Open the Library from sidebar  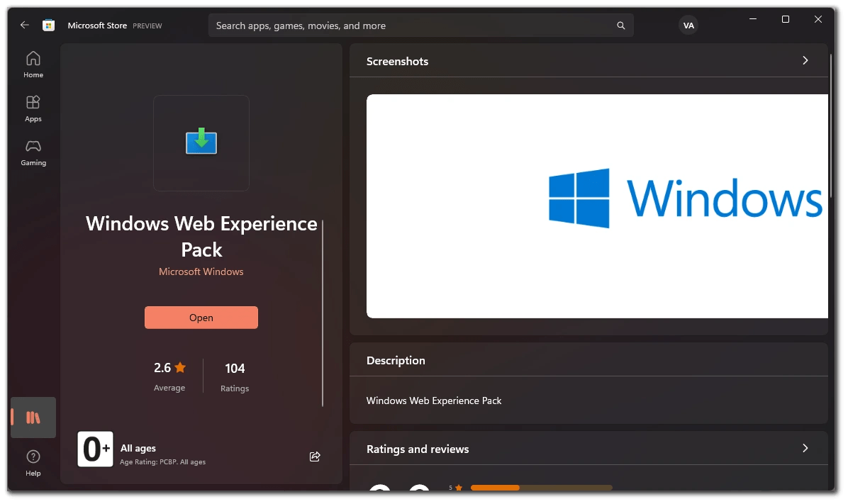pos(33,418)
